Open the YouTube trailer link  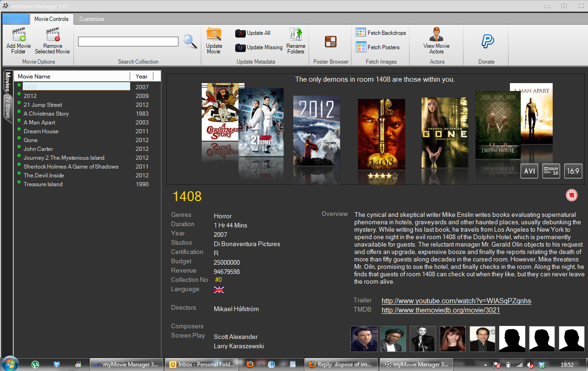pyautogui.click(x=456, y=301)
